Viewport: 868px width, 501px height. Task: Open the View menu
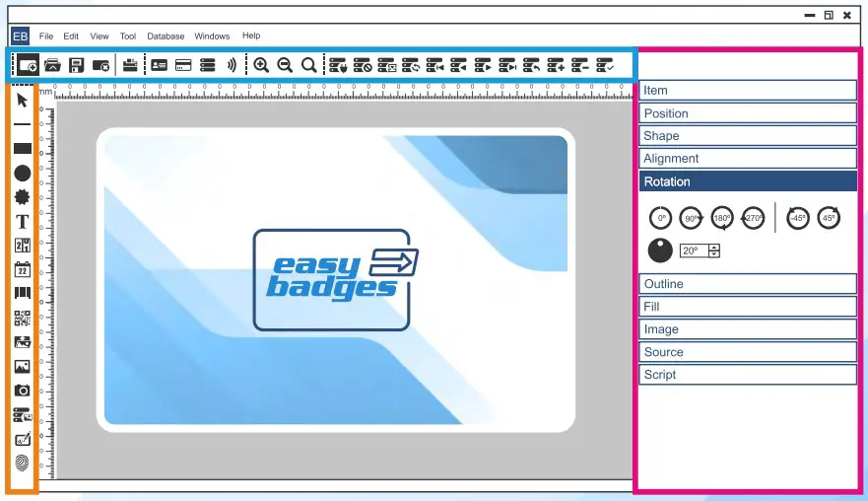point(100,36)
